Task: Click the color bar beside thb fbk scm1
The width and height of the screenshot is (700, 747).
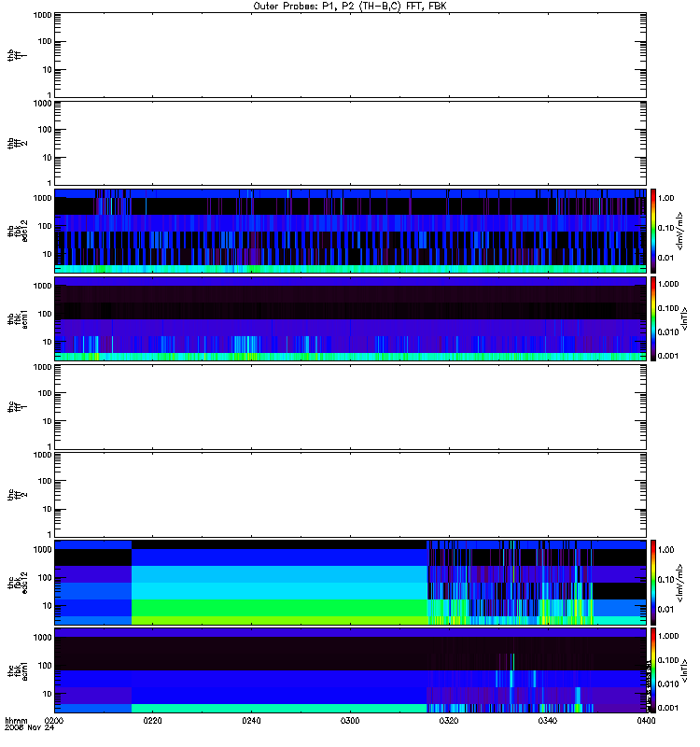Action: 653,318
